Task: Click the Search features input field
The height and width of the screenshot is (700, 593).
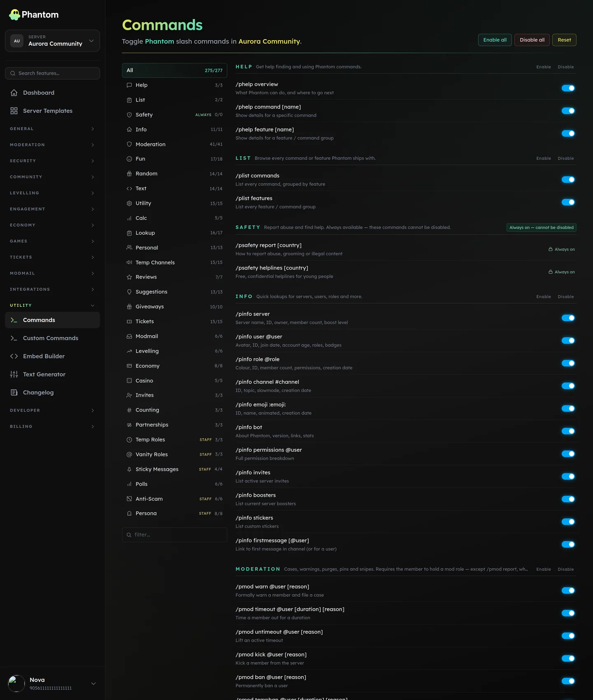Action: pyautogui.click(x=52, y=73)
